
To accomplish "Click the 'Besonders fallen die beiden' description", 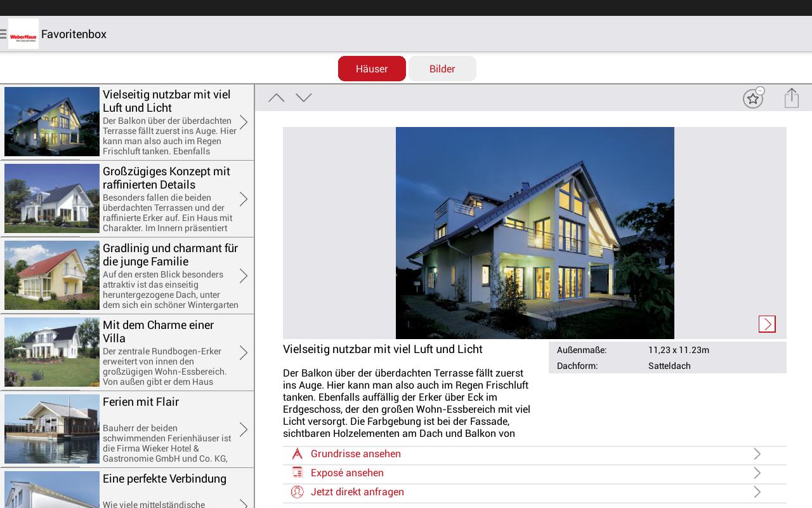I will coord(167,213).
